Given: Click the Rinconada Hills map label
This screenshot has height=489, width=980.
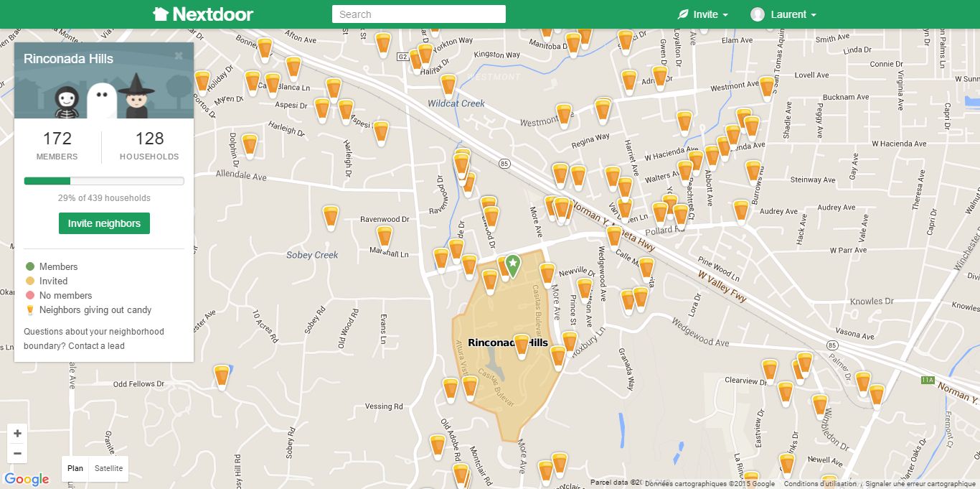Looking at the screenshot, I should click(508, 343).
